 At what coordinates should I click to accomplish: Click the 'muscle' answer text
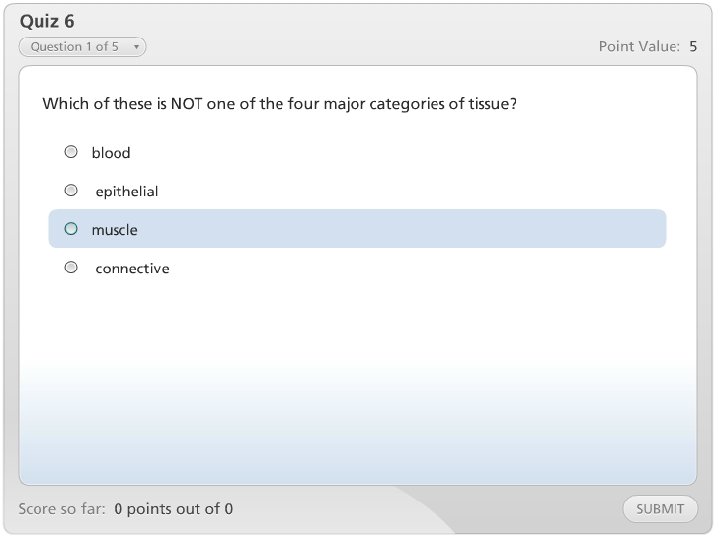(x=115, y=230)
